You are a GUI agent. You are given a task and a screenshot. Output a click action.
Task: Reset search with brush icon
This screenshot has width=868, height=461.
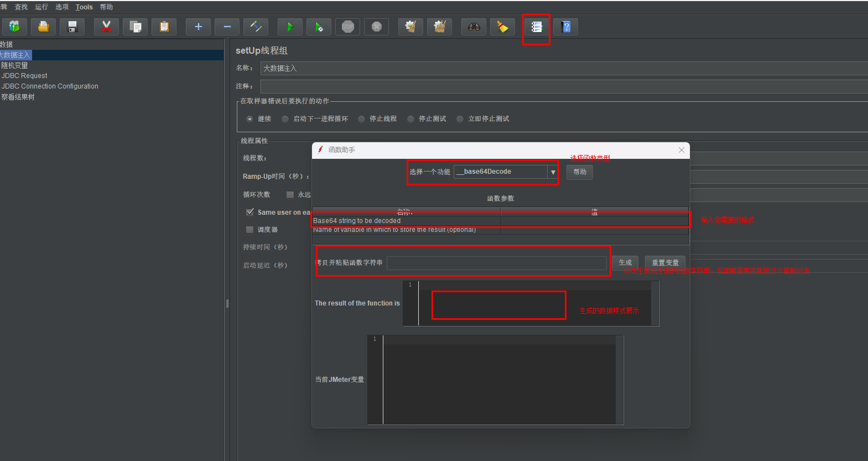(502, 27)
